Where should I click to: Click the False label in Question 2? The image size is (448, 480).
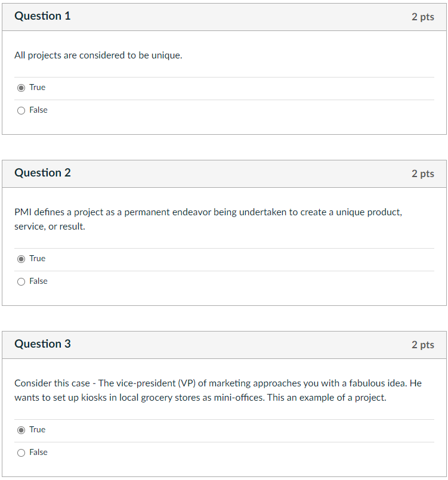tap(38, 281)
